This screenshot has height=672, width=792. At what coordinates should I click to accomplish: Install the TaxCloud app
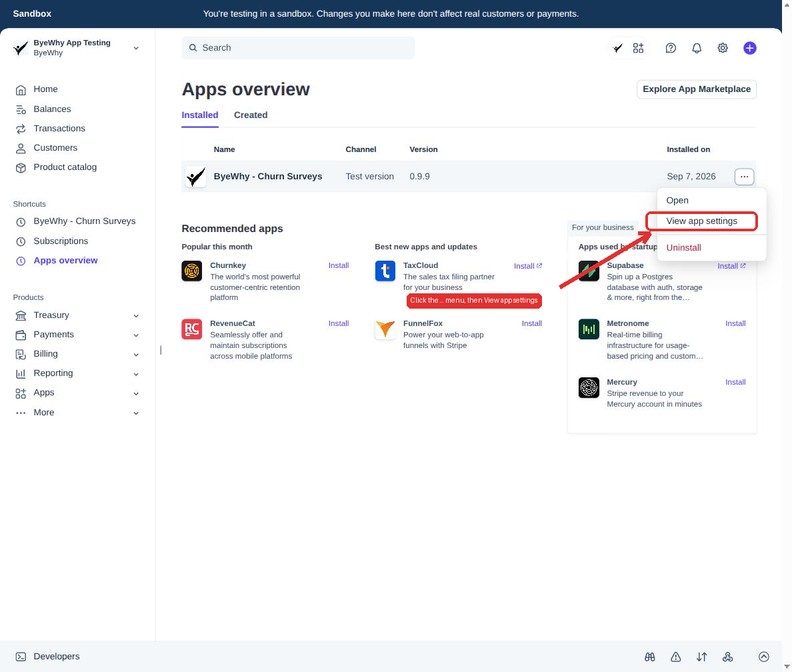click(528, 266)
